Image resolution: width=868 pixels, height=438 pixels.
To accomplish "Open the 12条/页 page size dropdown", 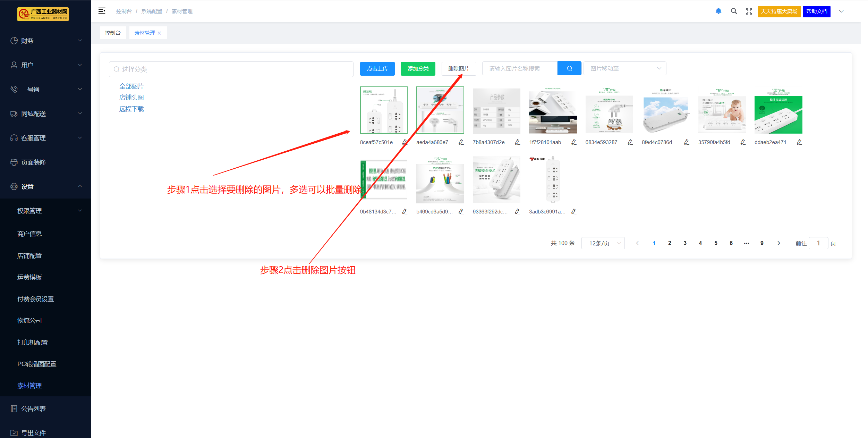I will pyautogui.click(x=603, y=243).
